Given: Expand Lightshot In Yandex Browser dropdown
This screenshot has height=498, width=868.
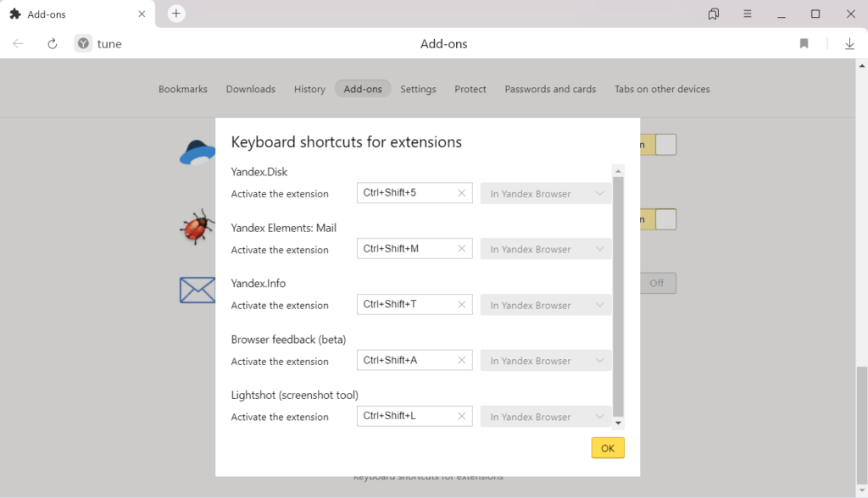Looking at the screenshot, I should click(546, 417).
